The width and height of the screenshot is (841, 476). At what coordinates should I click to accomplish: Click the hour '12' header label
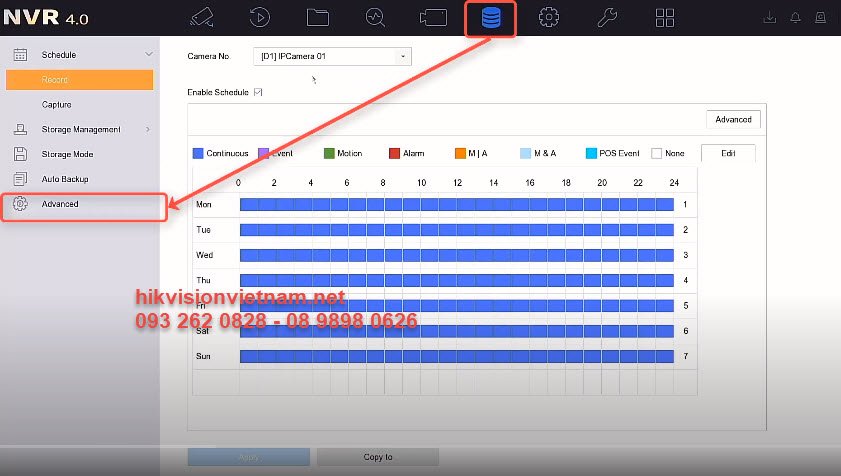click(458, 183)
